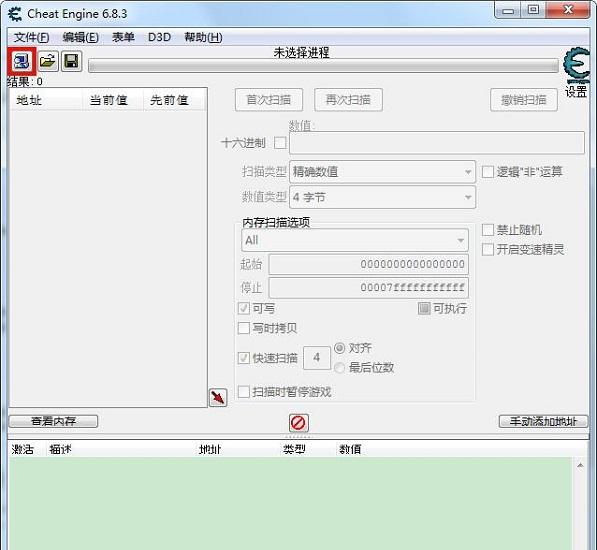This screenshot has height=550, width=597.
Task: Click the 撤销扫描 button
Action: pyautogui.click(x=524, y=100)
